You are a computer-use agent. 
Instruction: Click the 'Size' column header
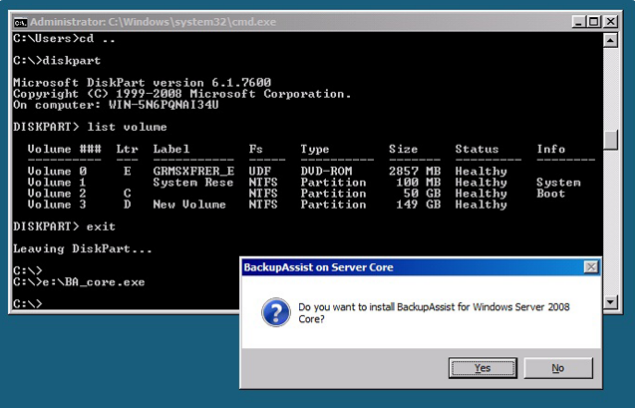coord(403,149)
